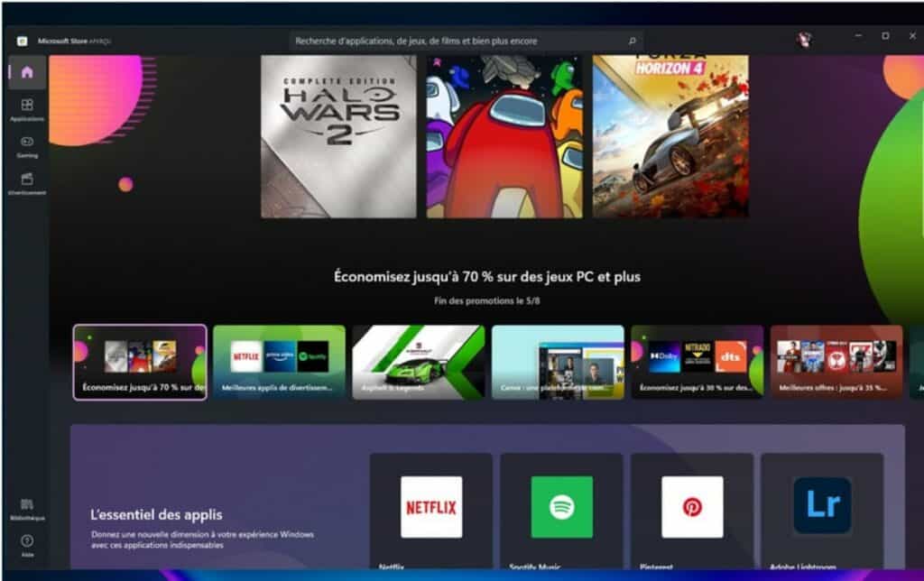Select the 'Meilleures applis de divertissement' card
The width and height of the screenshot is (924, 581).
click(280, 362)
